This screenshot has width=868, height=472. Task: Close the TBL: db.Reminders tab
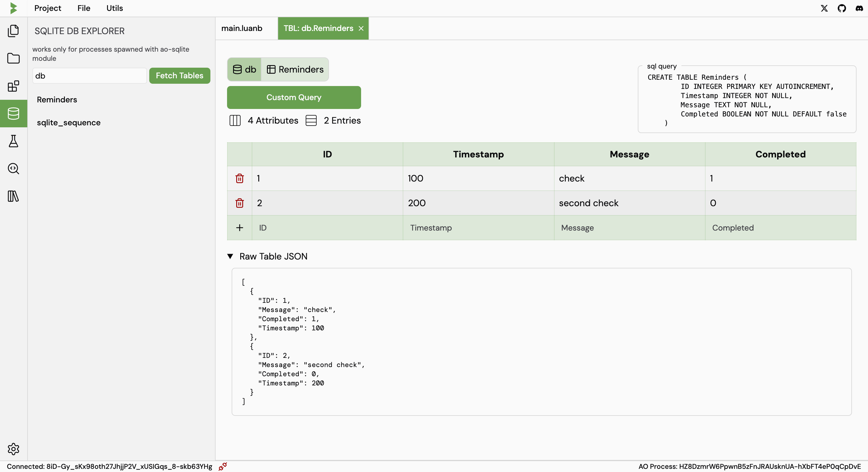362,28
